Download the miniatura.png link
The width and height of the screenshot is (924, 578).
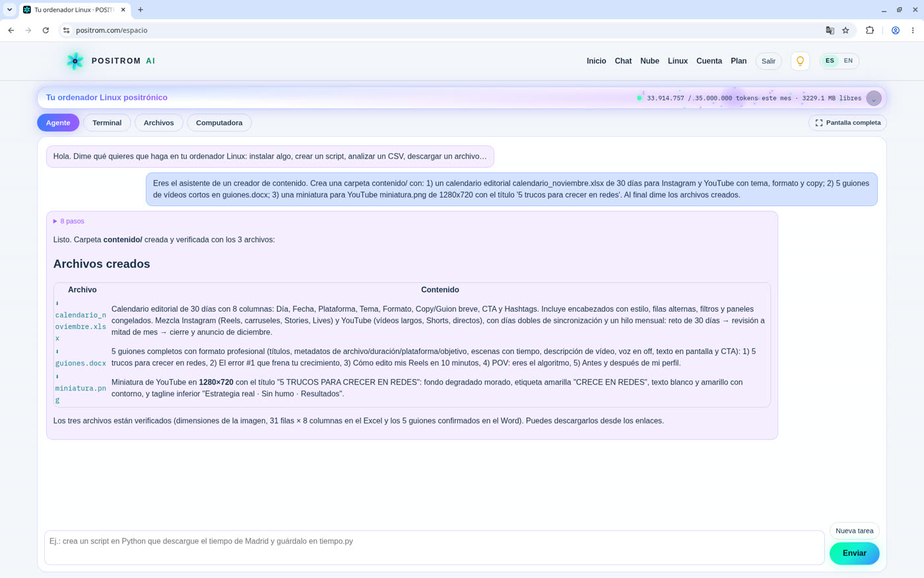[x=81, y=394]
